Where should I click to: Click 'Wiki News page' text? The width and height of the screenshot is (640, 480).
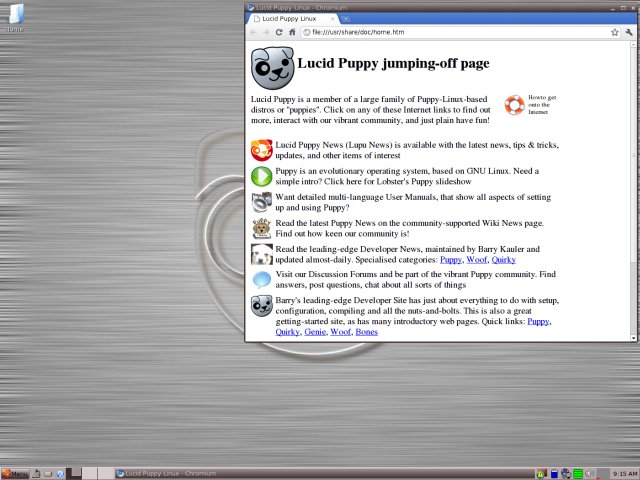click(513, 223)
